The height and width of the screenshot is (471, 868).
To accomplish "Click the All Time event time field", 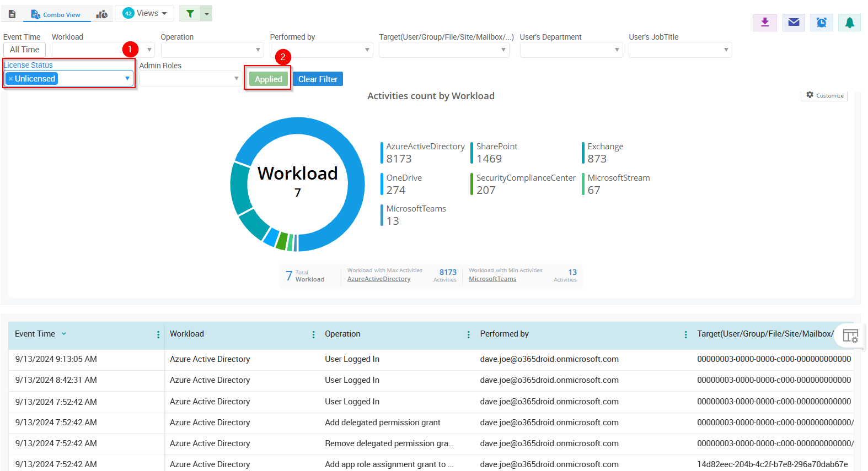I will click(25, 50).
